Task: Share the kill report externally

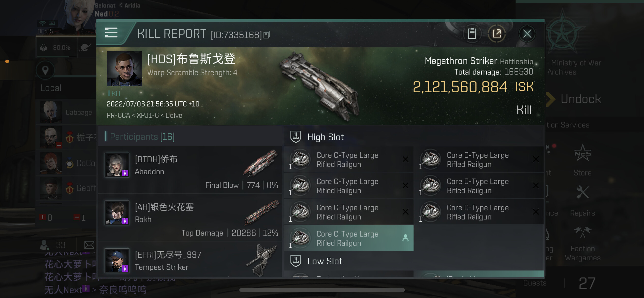Action: tap(496, 33)
